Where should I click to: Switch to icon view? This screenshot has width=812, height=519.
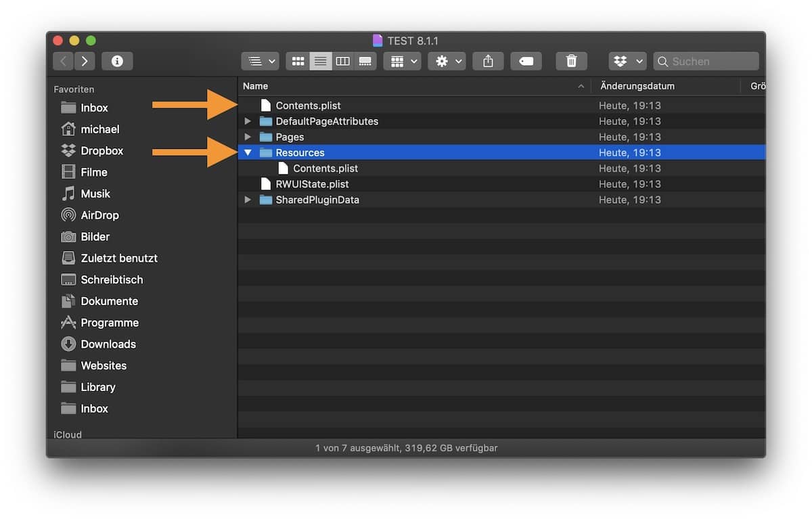click(298, 61)
